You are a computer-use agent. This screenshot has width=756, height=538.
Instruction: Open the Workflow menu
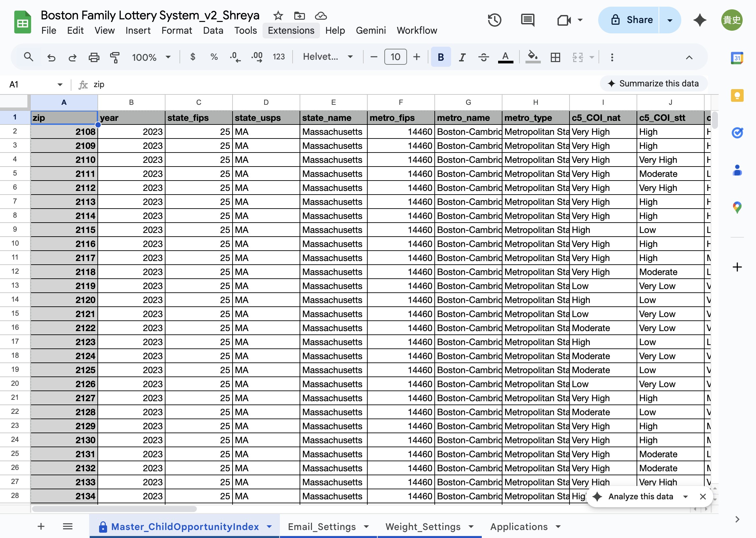417,30
